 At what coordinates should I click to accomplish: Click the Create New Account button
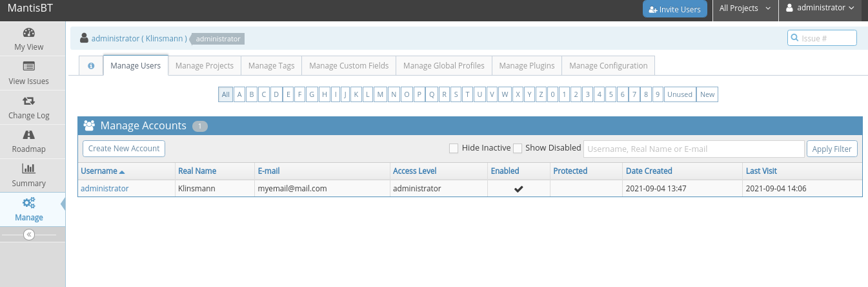point(124,149)
